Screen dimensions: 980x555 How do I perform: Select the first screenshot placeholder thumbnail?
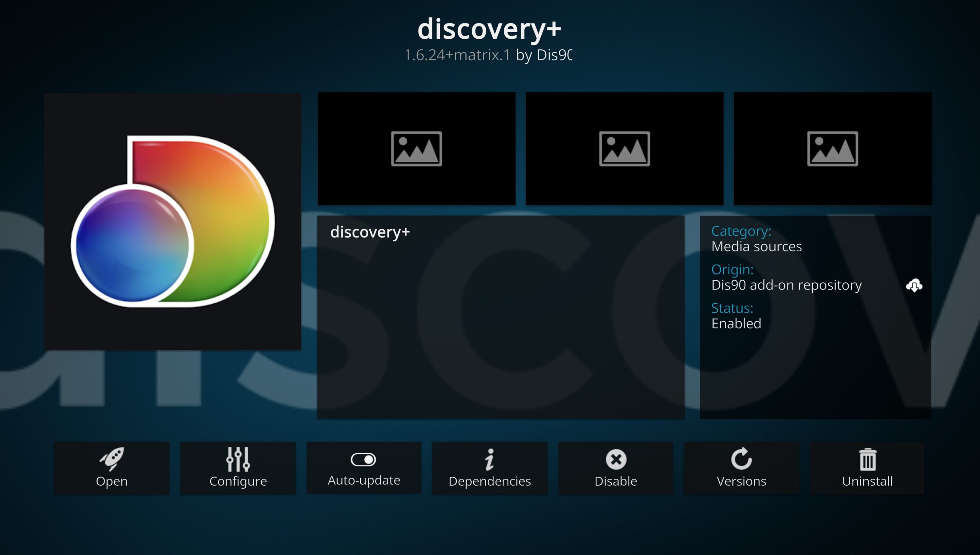coord(416,149)
